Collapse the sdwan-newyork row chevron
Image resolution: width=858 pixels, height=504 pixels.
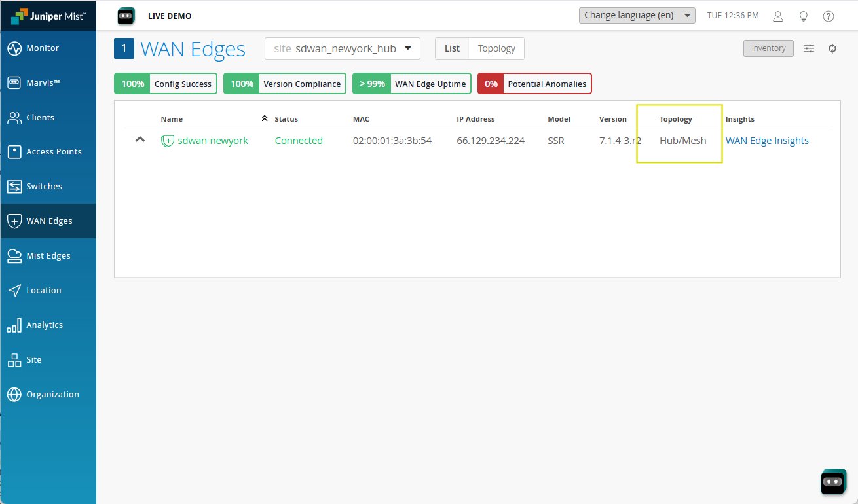pyautogui.click(x=140, y=139)
